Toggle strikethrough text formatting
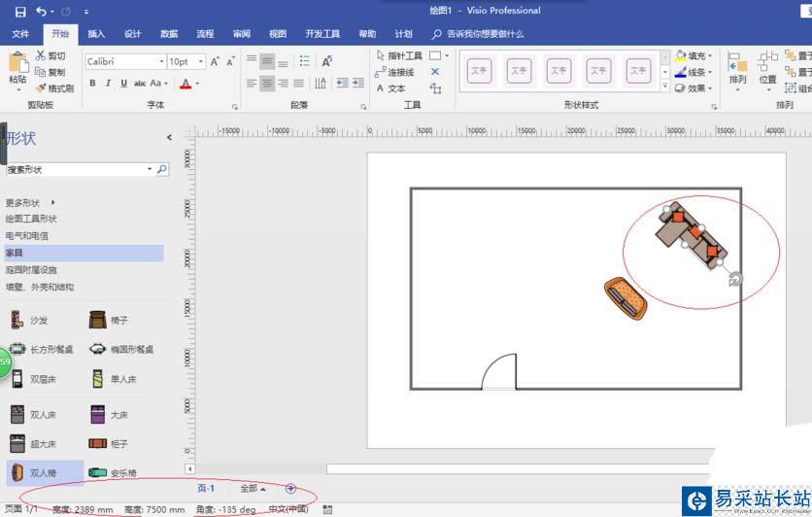The width and height of the screenshot is (812, 517). 140,83
